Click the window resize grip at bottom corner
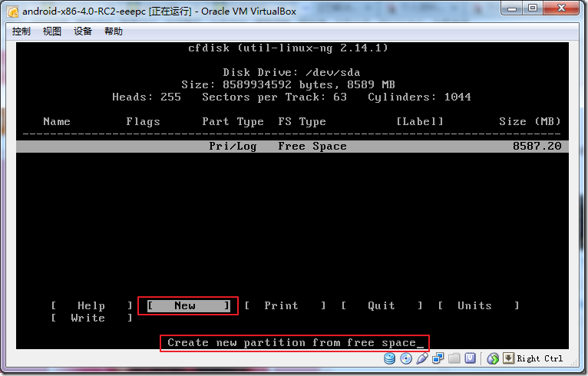The image size is (588, 376). 573,362
